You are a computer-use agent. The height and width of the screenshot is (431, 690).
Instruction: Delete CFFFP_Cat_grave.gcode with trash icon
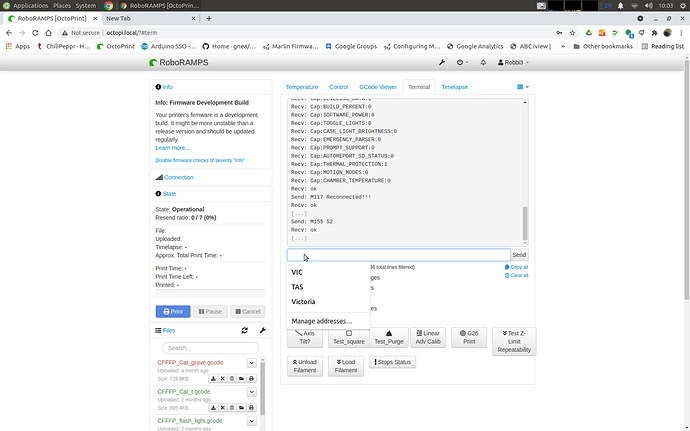pyautogui.click(x=232, y=378)
